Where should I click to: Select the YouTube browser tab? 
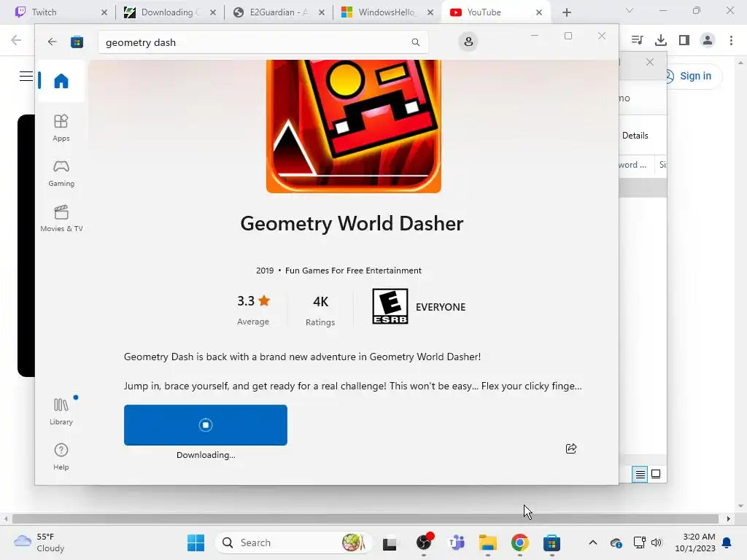pyautogui.click(x=495, y=12)
